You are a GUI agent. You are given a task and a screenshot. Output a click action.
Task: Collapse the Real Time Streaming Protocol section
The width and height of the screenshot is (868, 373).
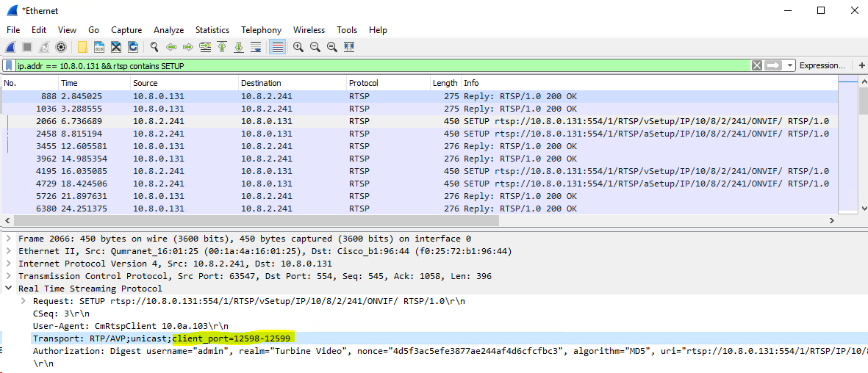click(9, 289)
